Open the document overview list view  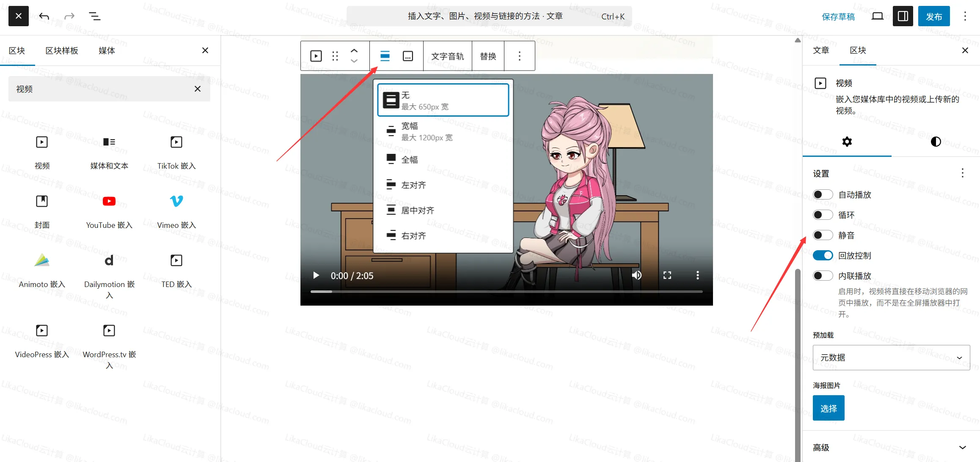point(94,16)
